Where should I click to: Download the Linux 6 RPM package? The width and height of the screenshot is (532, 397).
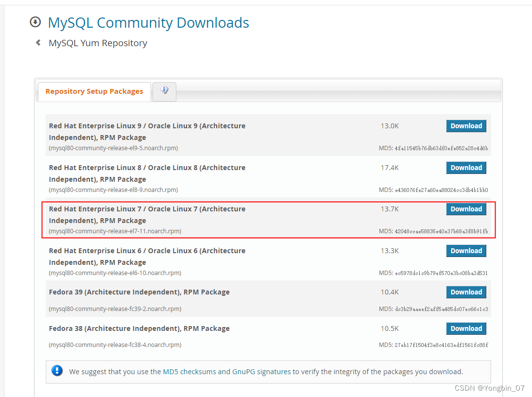click(466, 251)
